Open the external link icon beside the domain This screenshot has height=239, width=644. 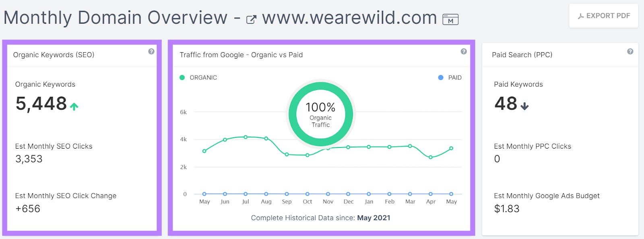click(251, 18)
